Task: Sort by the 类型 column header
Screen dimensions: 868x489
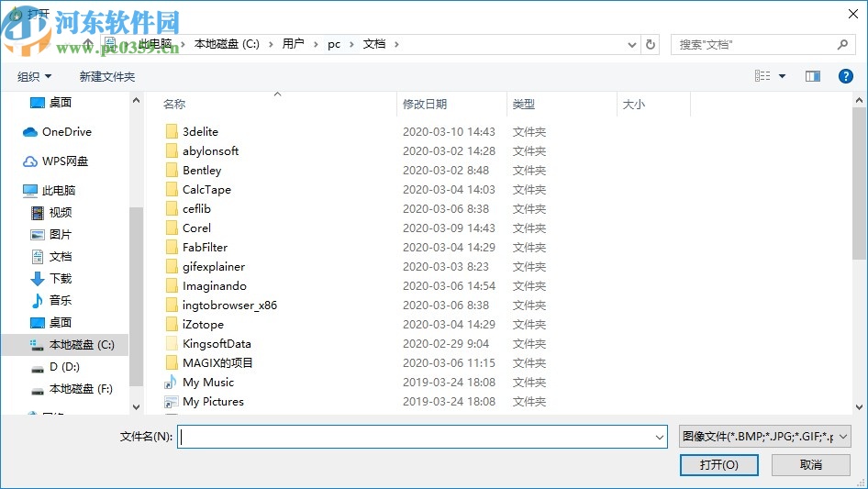Action: point(524,104)
